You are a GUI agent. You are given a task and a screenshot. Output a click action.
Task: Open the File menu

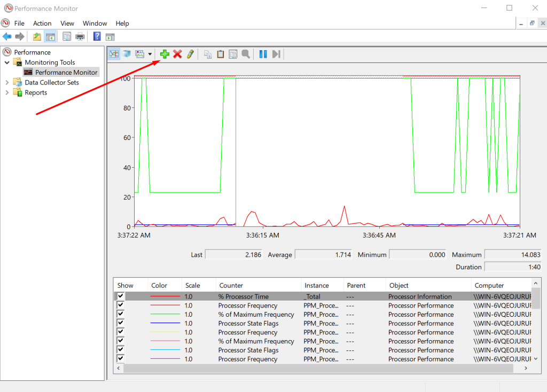tap(19, 23)
